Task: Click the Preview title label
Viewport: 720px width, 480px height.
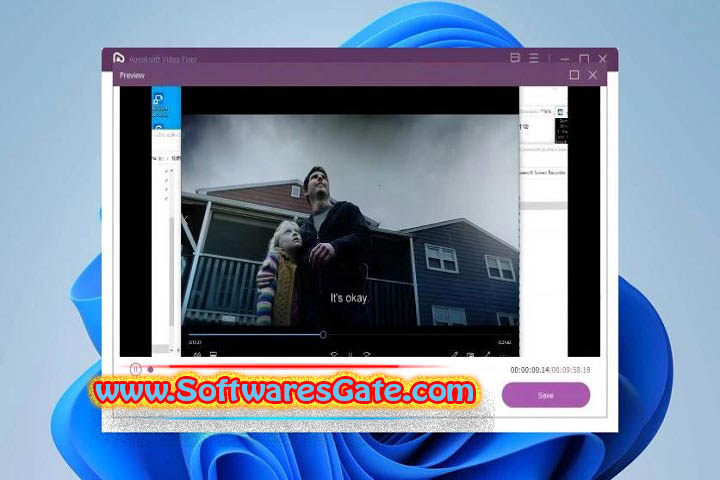Action: [x=132, y=75]
